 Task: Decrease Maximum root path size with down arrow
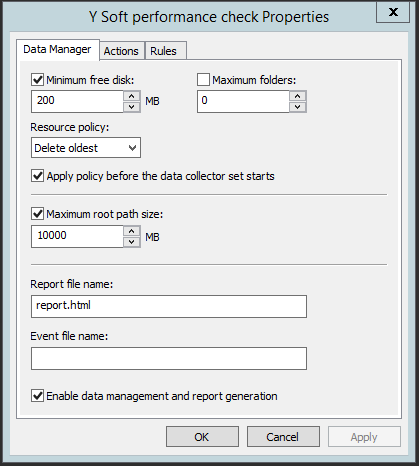point(132,242)
